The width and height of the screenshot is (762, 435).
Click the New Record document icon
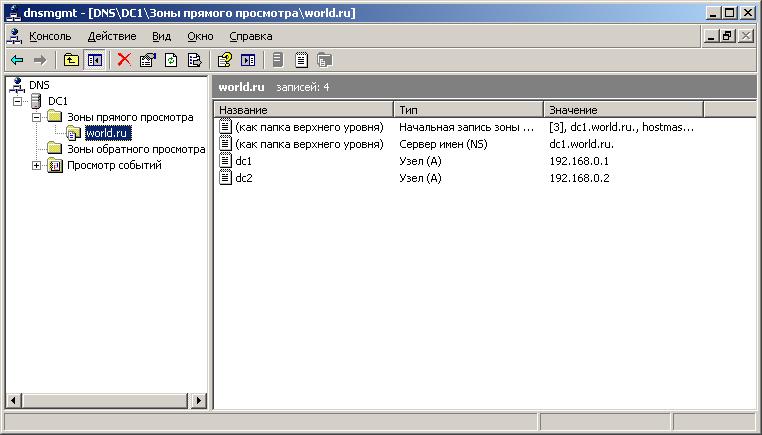tap(301, 60)
